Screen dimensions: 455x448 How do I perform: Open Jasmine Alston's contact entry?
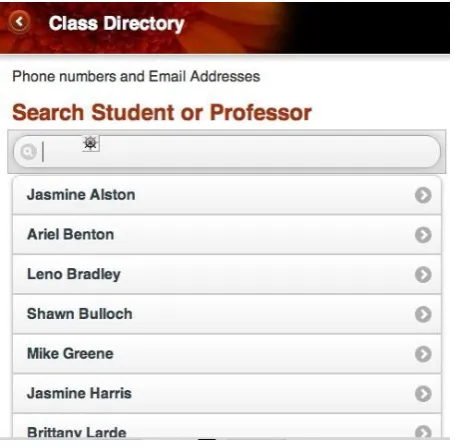[227, 195]
